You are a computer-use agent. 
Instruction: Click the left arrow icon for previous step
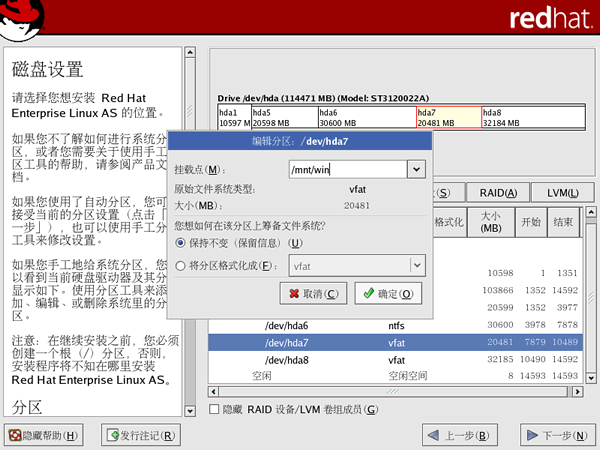(x=433, y=435)
